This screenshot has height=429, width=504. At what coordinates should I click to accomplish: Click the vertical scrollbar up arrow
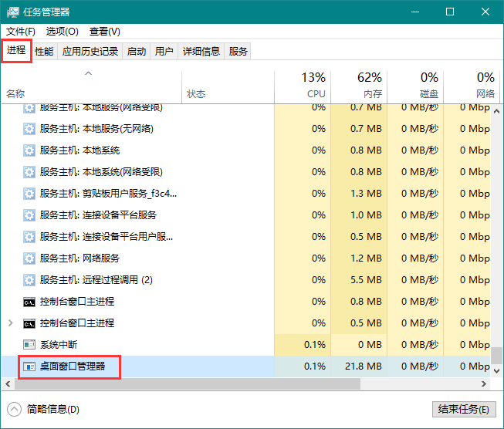pyautogui.click(x=496, y=111)
